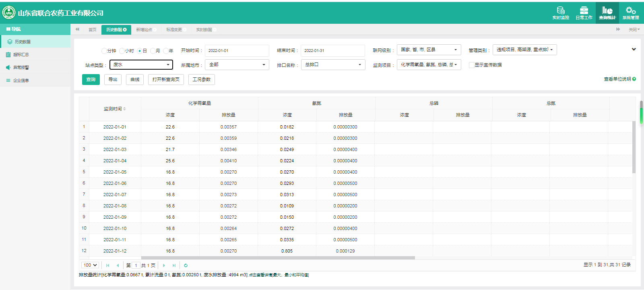Open 日常工作 daily work module
This screenshot has width=644, height=290.
coord(584,12)
